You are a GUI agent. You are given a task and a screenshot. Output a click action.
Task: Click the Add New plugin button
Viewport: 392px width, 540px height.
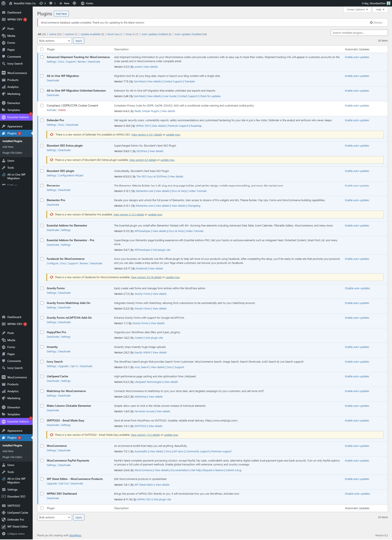click(61, 14)
